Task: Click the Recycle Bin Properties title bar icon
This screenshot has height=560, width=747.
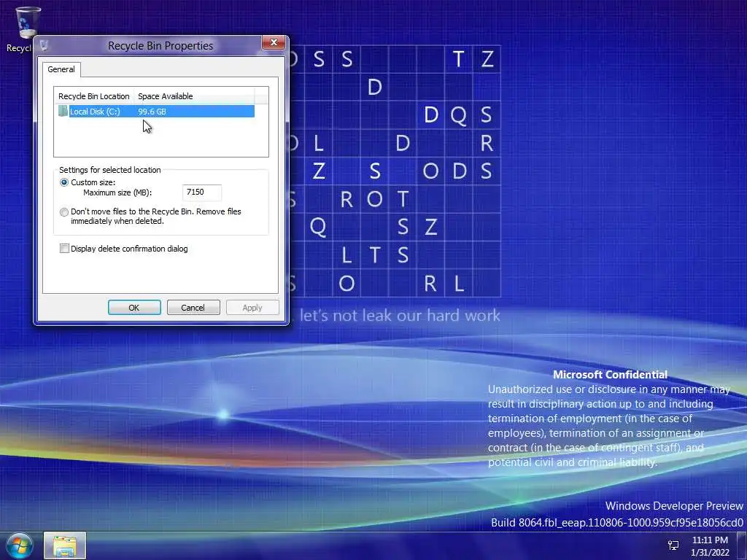Action: [x=44, y=45]
